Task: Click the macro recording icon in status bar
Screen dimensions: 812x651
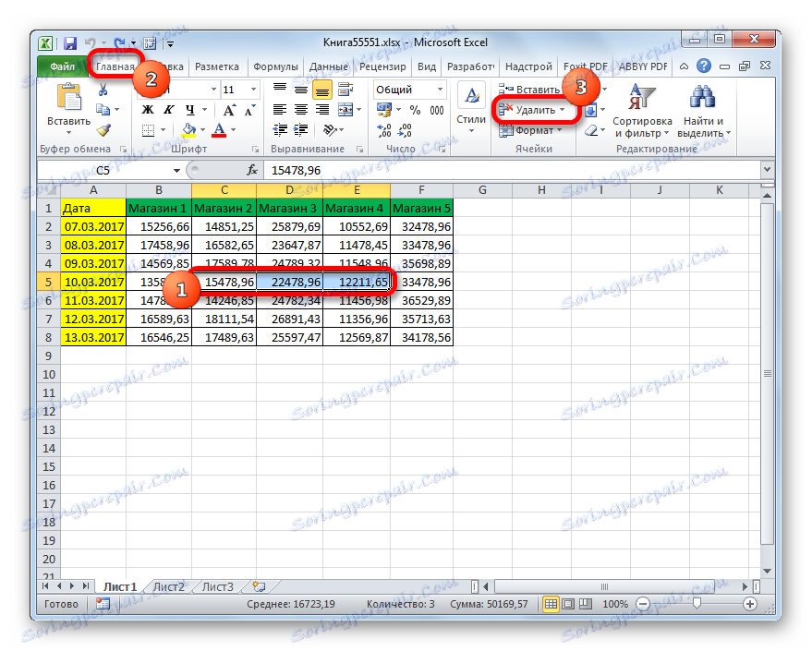Action: tap(103, 603)
